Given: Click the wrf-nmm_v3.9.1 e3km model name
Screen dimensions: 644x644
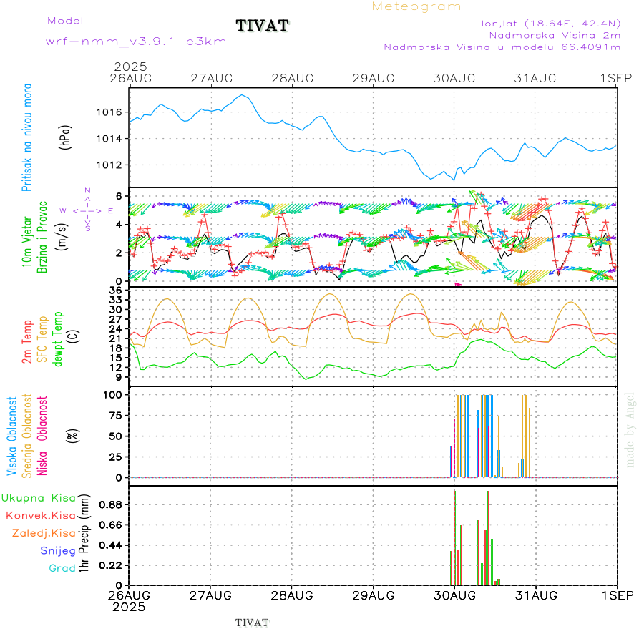Looking at the screenshot, I should [136, 41].
